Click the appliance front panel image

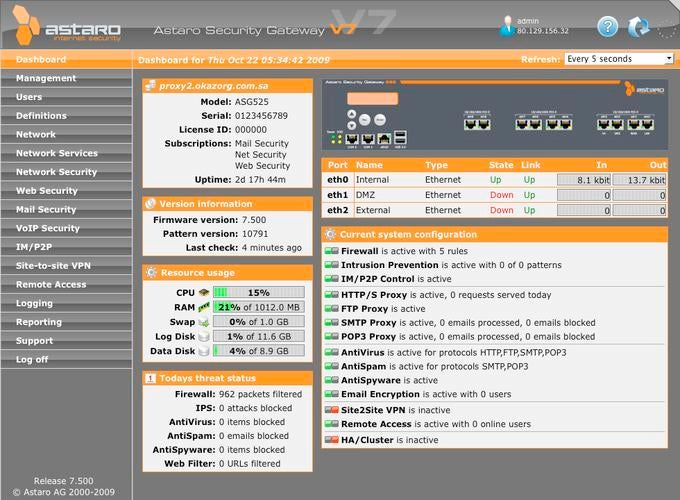(494, 115)
